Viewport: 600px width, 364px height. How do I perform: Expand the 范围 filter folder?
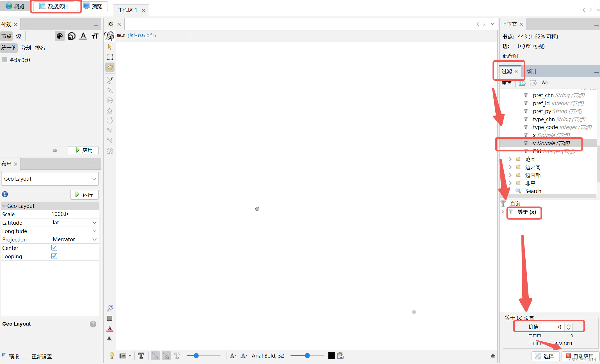(510, 159)
